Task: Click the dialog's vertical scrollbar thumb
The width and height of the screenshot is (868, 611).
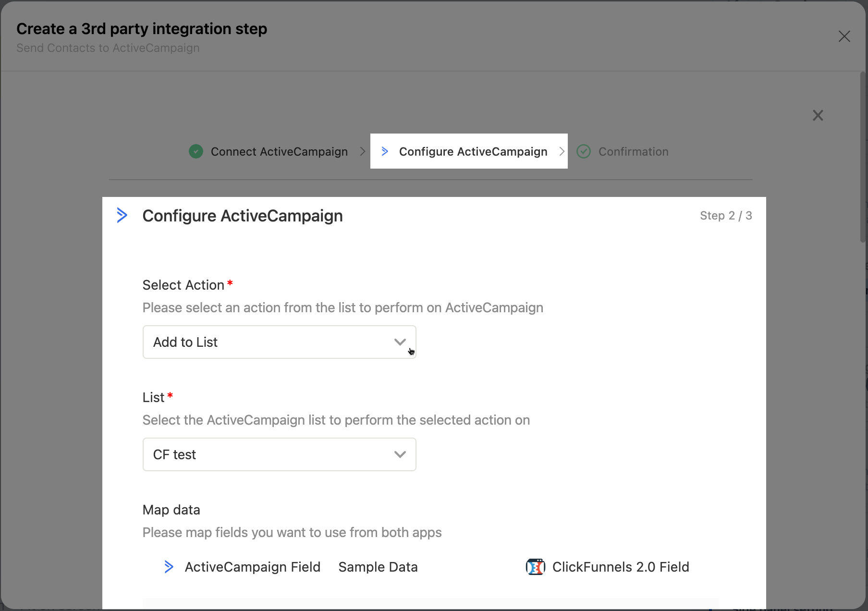Action: pyautogui.click(x=863, y=158)
